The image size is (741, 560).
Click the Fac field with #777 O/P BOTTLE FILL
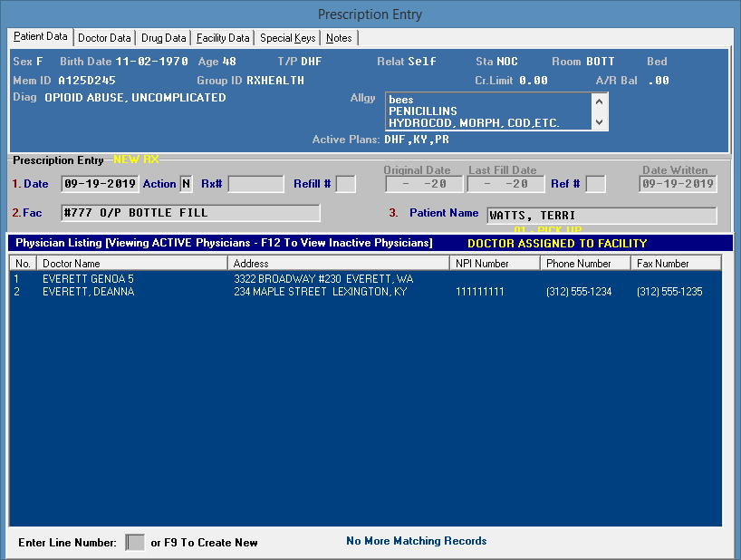190,213
